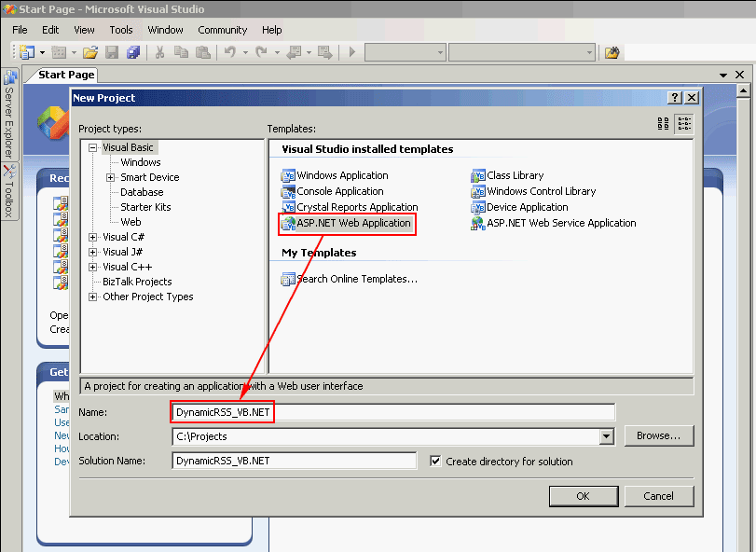Open the Edit menu

tap(50, 30)
